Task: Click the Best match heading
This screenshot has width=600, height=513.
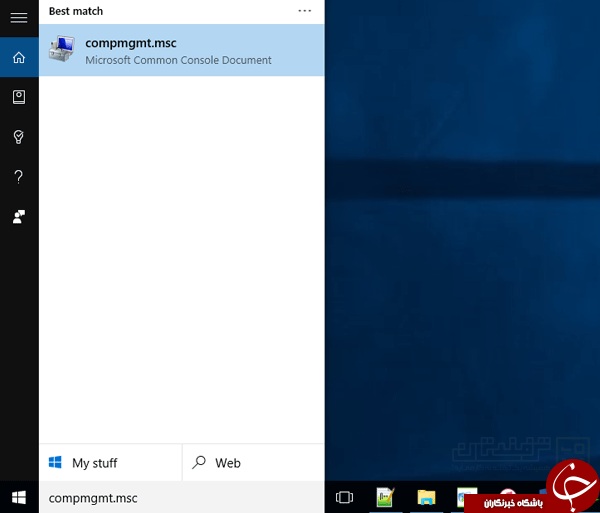Action: 76,11
